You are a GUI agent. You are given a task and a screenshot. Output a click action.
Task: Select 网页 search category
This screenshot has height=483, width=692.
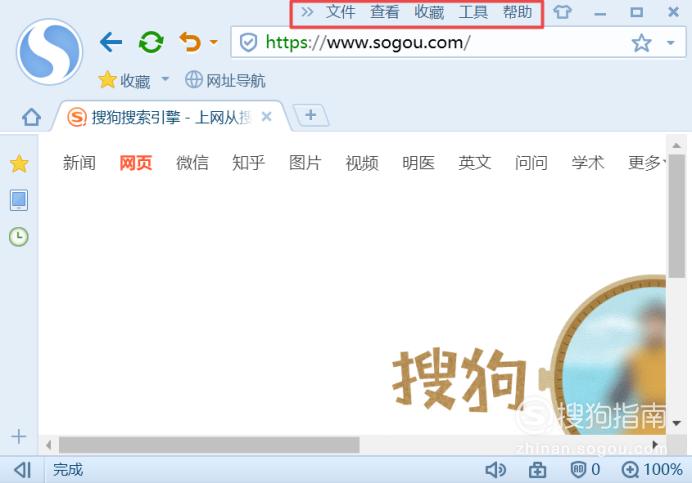(x=136, y=163)
